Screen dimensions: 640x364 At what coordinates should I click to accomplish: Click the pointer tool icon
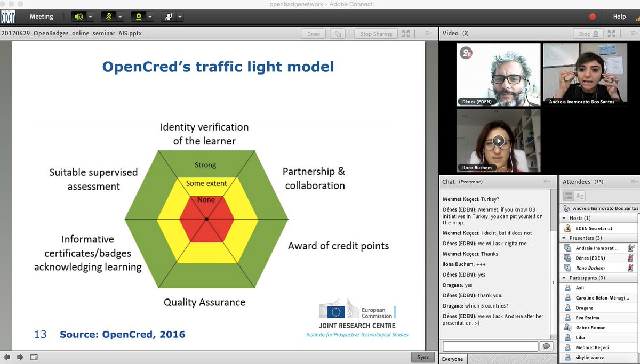(x=337, y=34)
